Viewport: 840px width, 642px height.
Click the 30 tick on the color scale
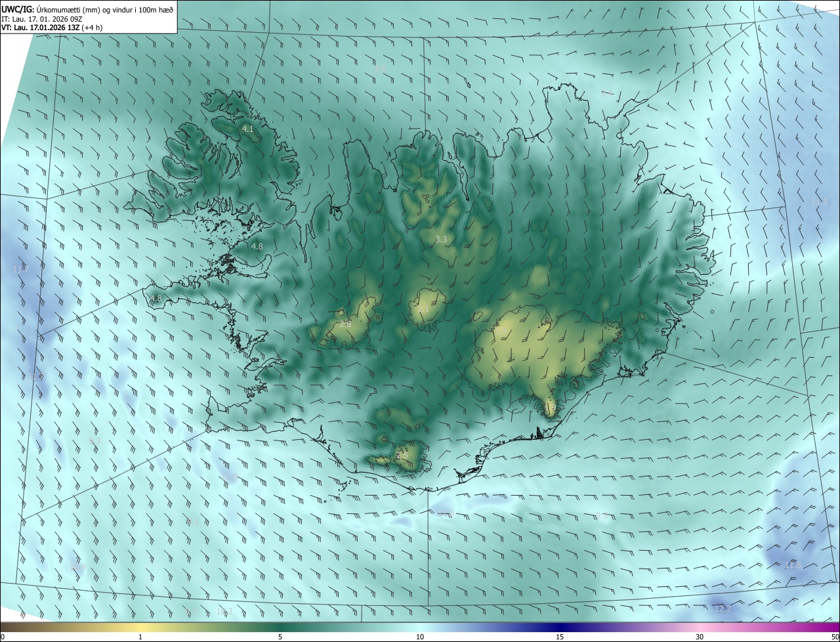(700, 637)
